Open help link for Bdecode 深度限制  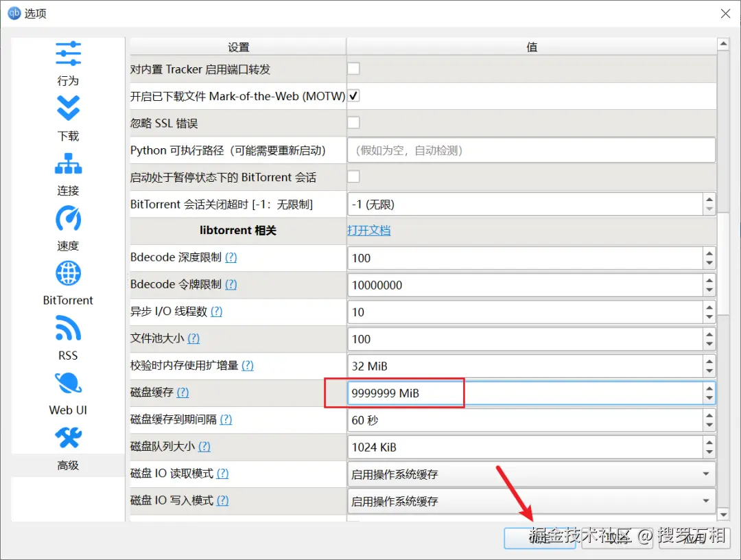click(231, 257)
